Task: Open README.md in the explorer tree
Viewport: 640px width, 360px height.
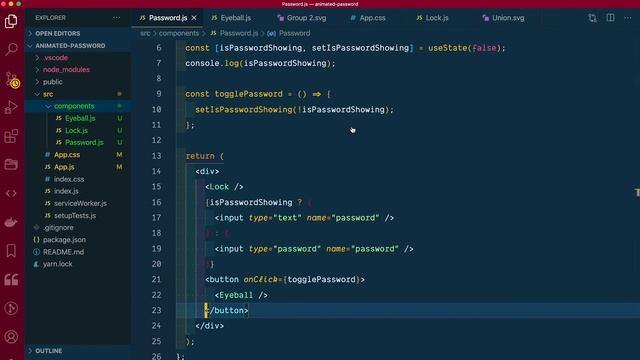Action: tap(63, 252)
